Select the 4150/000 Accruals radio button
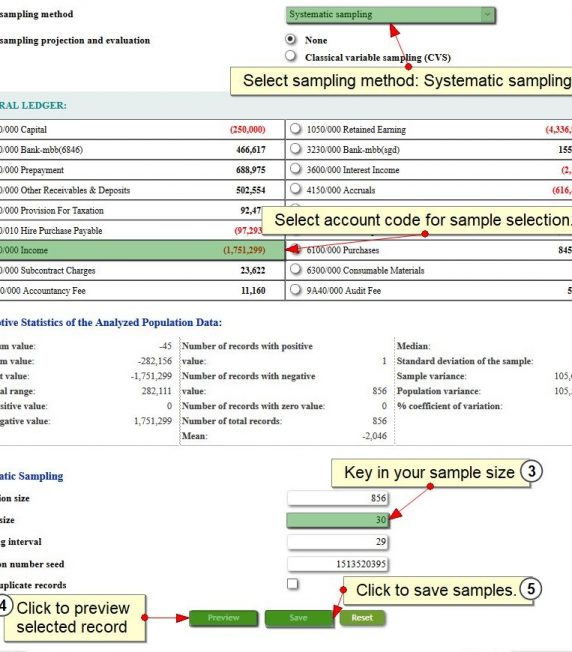 (x=296, y=189)
